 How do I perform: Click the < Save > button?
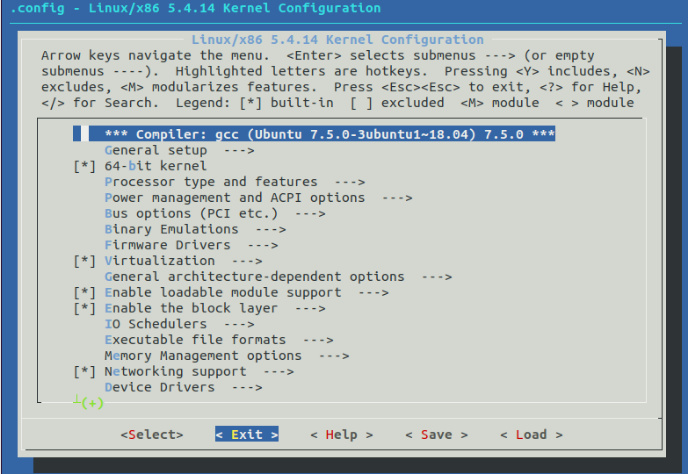coord(436,434)
